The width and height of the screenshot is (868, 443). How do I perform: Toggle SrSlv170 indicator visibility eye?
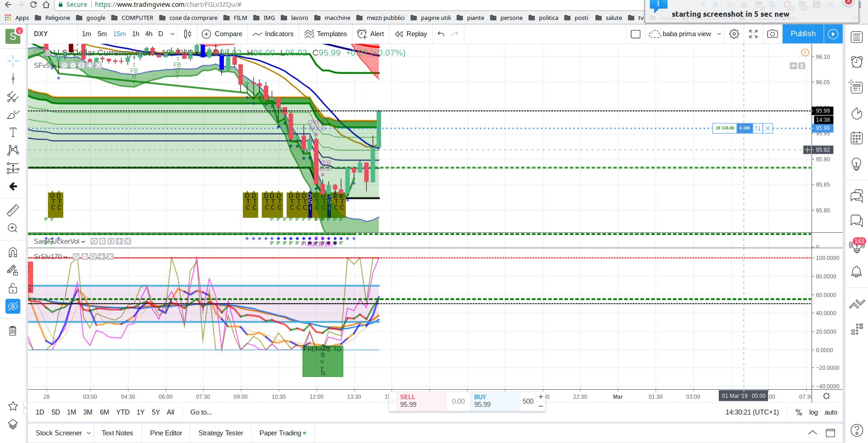pyautogui.click(x=76, y=257)
